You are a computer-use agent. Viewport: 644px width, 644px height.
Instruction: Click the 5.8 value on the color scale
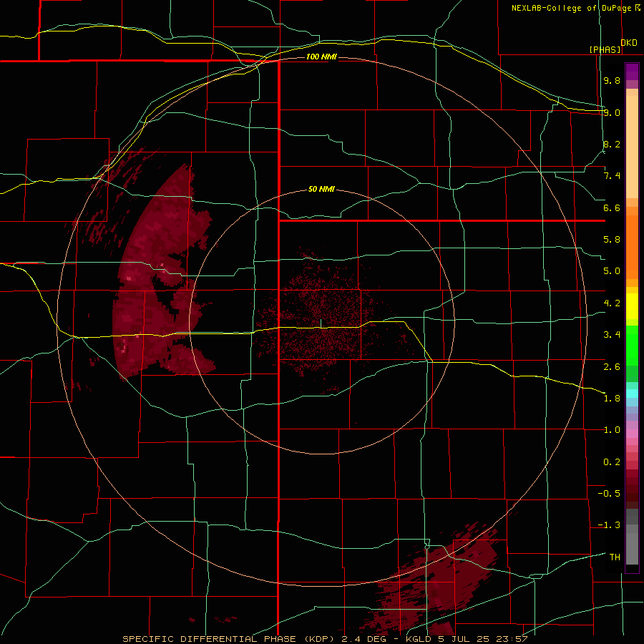click(x=612, y=239)
